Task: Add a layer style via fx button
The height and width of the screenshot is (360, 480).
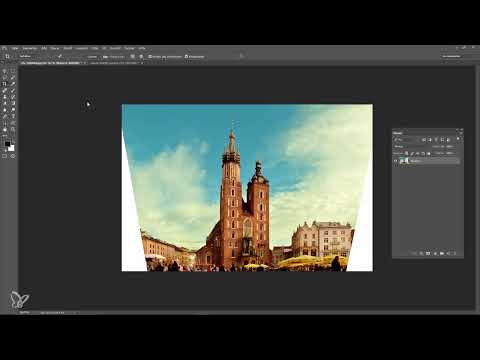Action: pos(421,253)
